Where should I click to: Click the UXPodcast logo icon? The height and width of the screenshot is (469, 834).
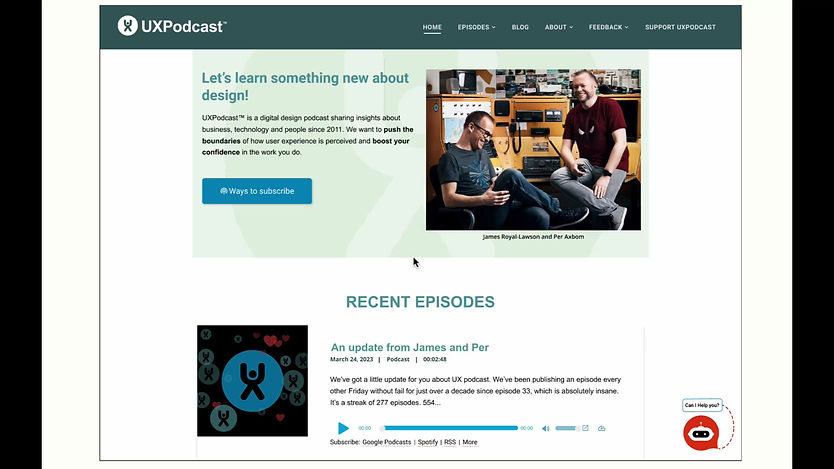(128, 26)
